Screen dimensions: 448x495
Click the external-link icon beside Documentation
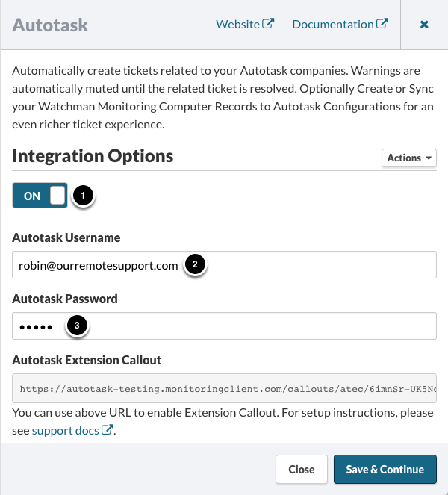[382, 24]
